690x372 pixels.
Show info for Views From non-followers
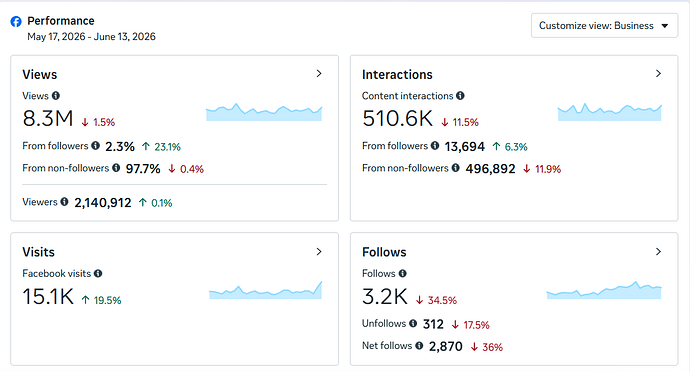click(x=116, y=168)
